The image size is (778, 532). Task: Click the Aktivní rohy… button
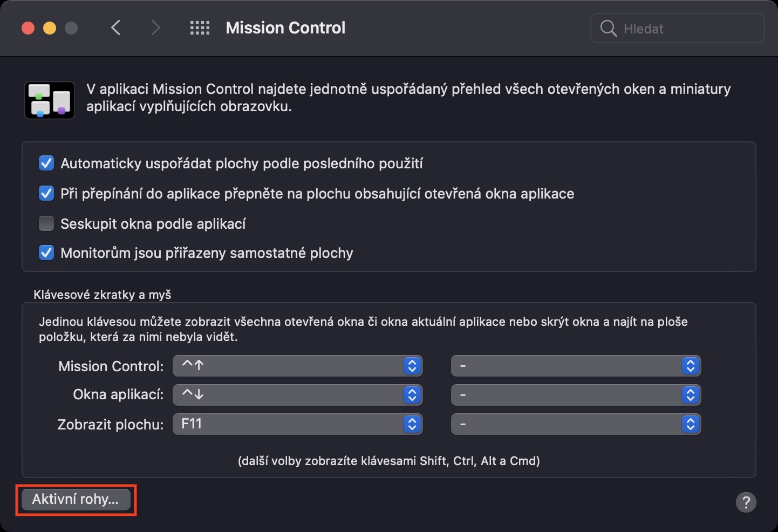point(76,499)
